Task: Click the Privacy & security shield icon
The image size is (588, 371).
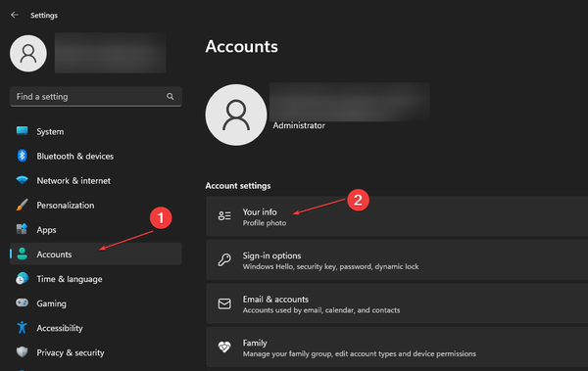Action: point(23,351)
